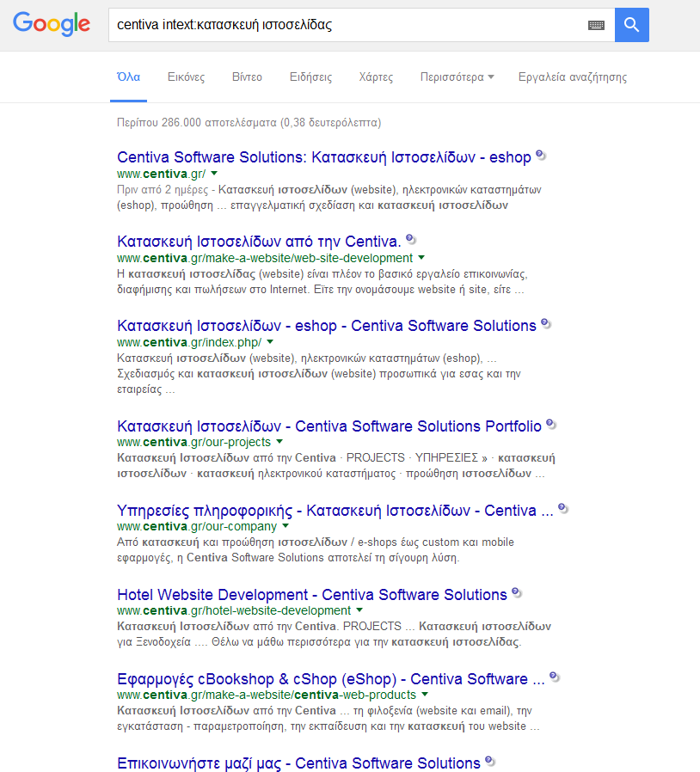700x772 pixels.
Task: Select the Όλα tab
Action: [129, 77]
